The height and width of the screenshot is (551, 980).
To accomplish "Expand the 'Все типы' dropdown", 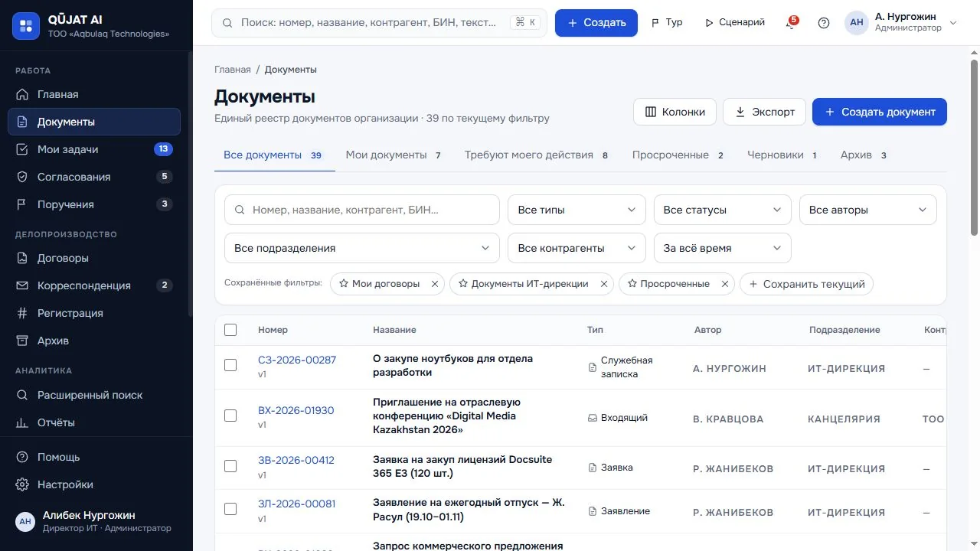I will tap(577, 210).
